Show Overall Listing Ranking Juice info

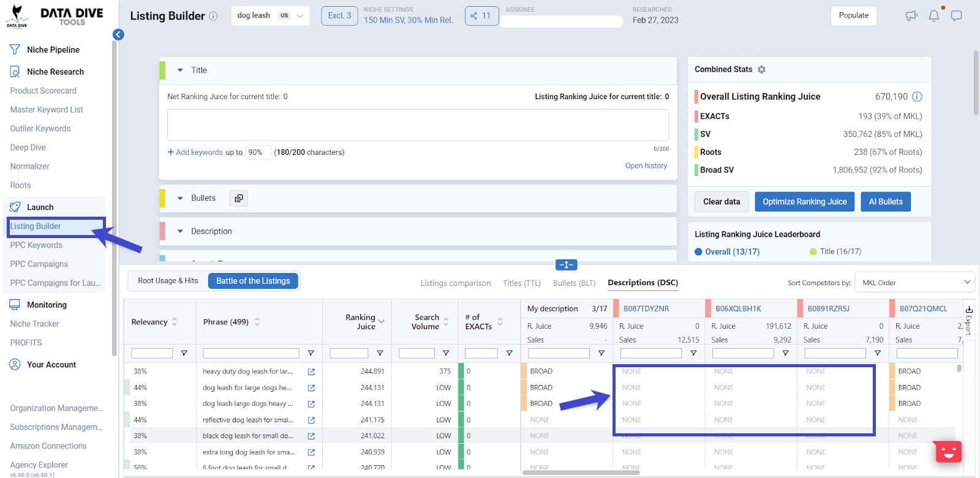(x=917, y=97)
